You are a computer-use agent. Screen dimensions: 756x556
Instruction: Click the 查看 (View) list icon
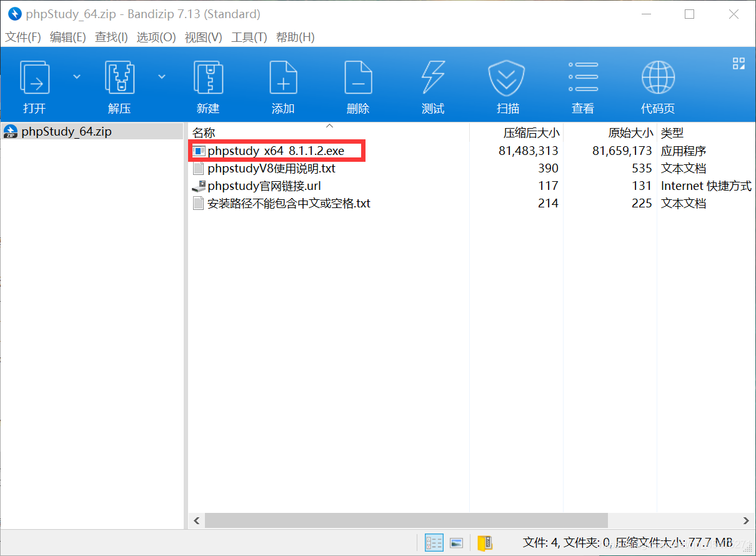point(583,77)
